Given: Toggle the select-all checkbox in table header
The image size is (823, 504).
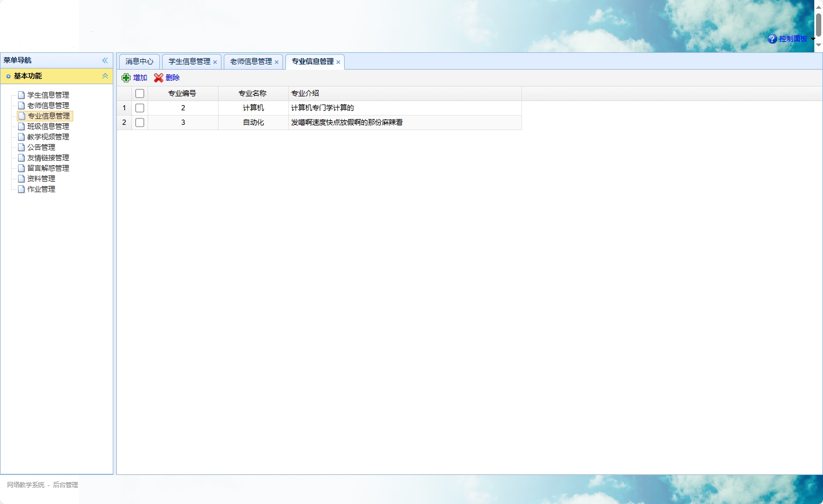Looking at the screenshot, I should (139, 93).
